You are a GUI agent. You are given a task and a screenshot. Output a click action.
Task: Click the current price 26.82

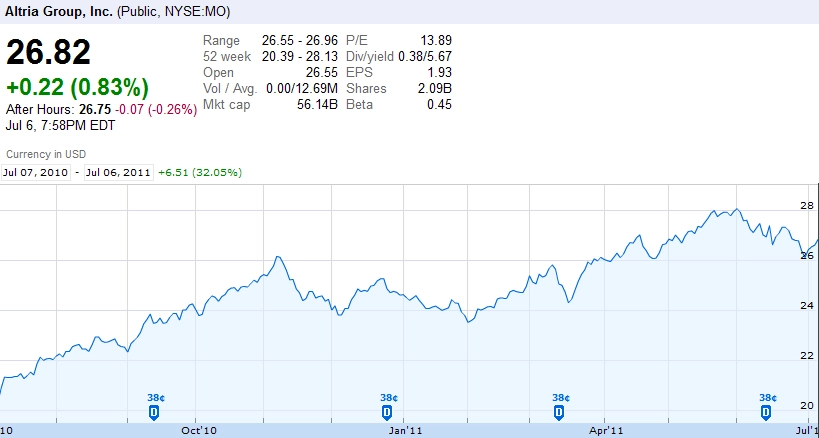(x=49, y=53)
